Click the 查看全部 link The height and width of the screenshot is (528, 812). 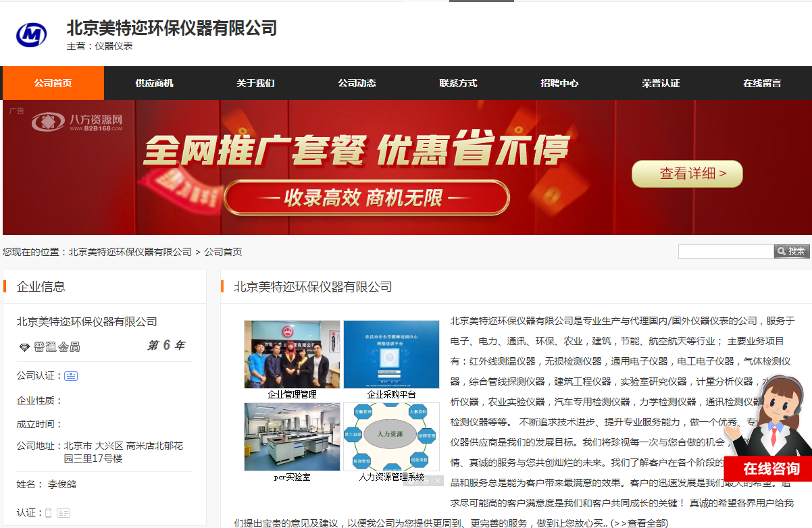(x=639, y=523)
